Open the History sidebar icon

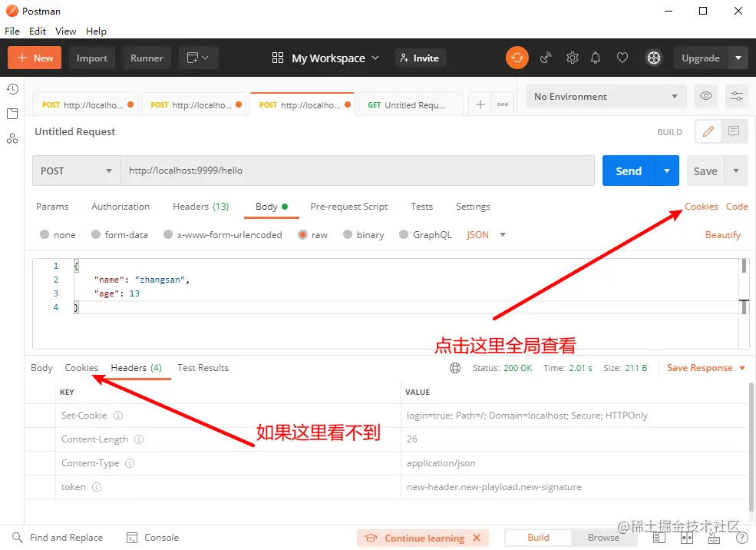point(12,89)
